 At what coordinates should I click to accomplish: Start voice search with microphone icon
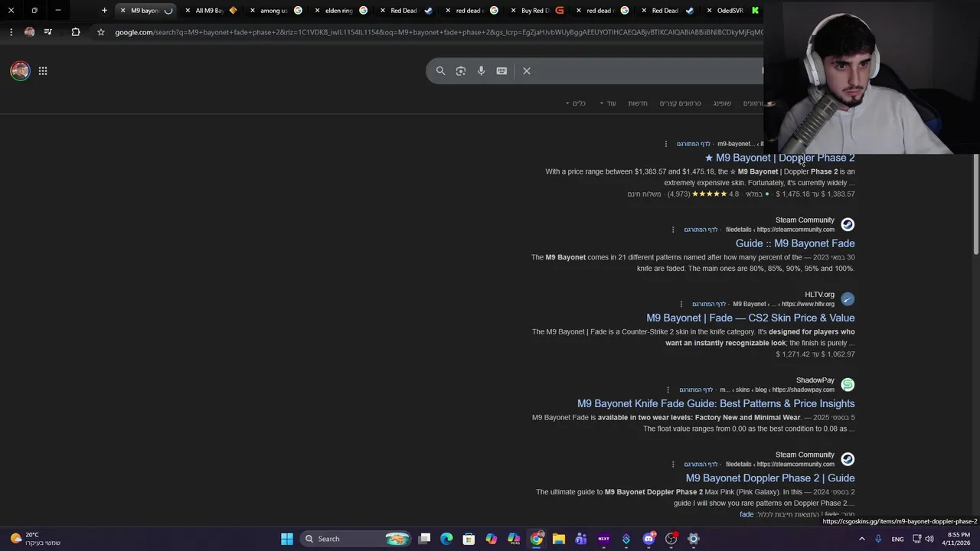pos(481,70)
